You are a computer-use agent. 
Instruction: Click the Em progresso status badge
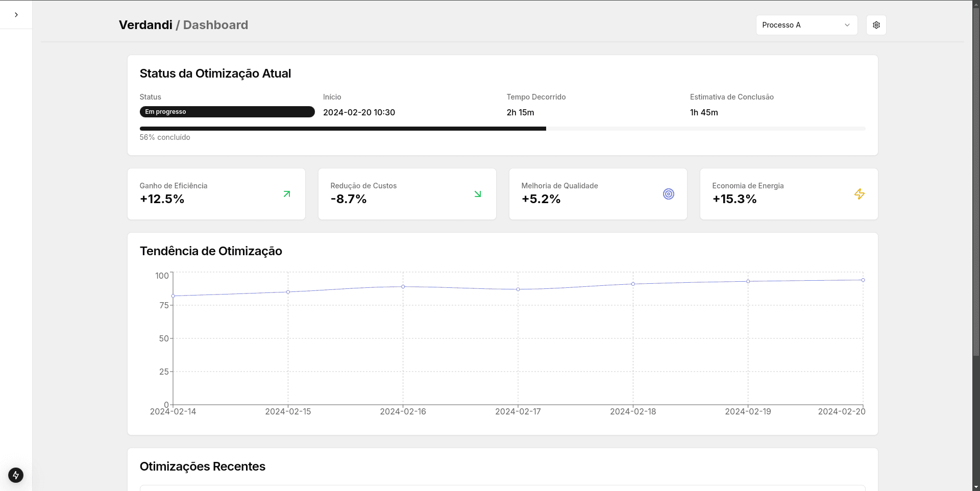coord(227,112)
